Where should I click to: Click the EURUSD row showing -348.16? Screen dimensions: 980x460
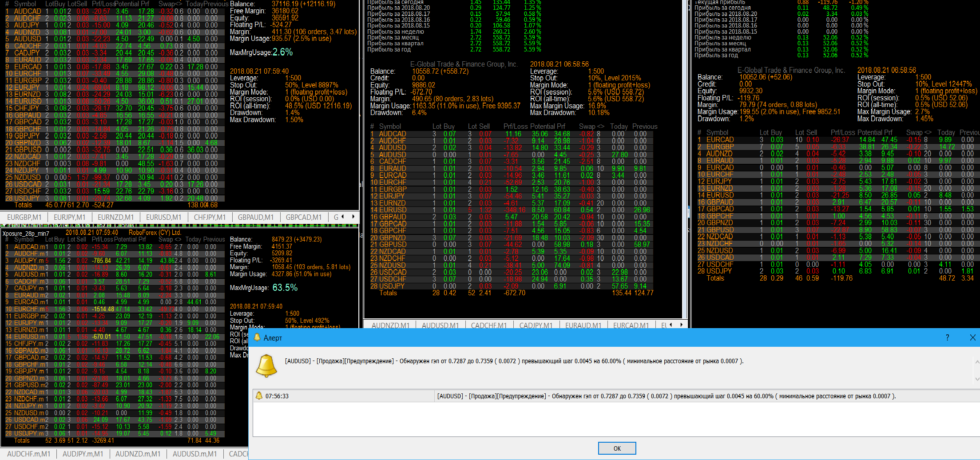[511, 210]
